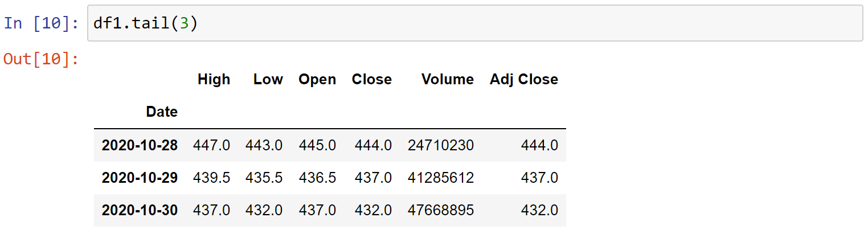The width and height of the screenshot is (868, 238).
Task: Select the 2020-10-28 row index
Action: coord(140,145)
